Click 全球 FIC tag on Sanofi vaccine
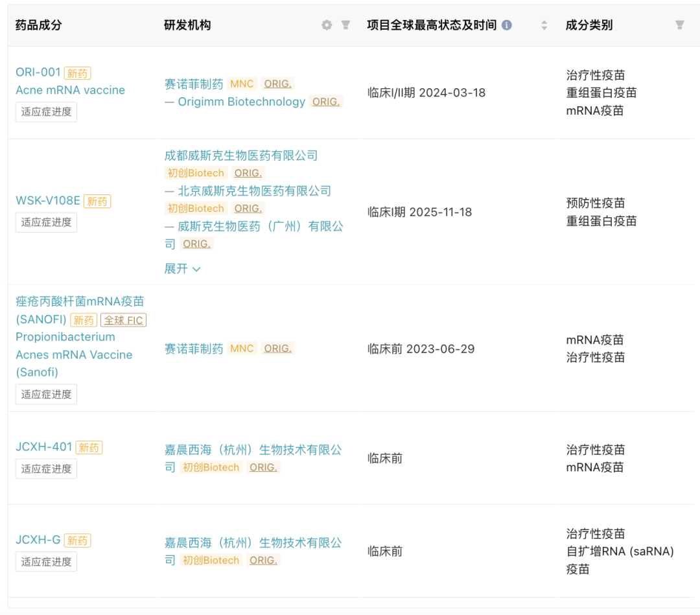 (x=124, y=320)
